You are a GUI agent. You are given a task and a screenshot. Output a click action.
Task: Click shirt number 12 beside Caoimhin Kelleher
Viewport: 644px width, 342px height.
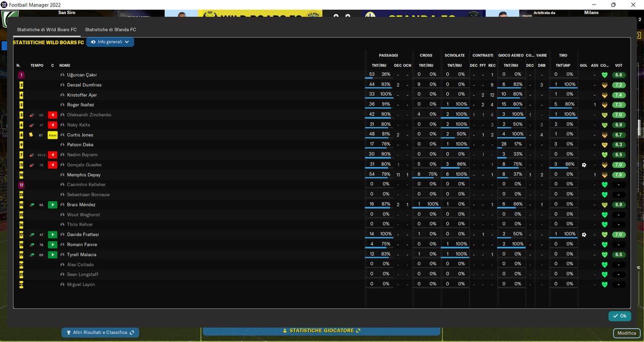[x=21, y=185]
